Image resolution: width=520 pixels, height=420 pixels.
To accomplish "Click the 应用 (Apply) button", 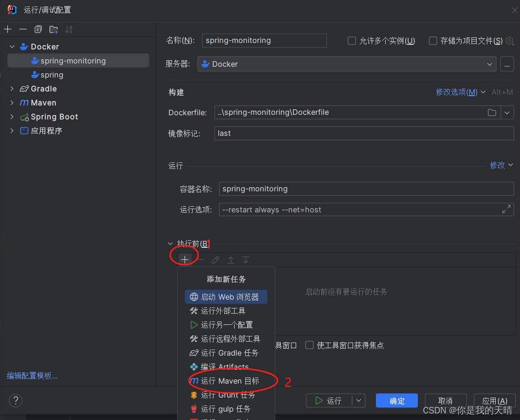I will click(x=494, y=400).
